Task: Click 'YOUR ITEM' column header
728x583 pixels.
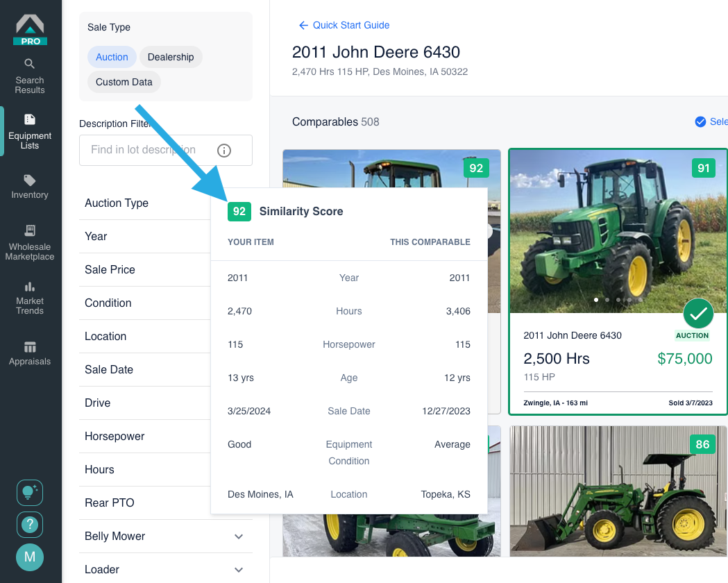Action: pyautogui.click(x=251, y=242)
